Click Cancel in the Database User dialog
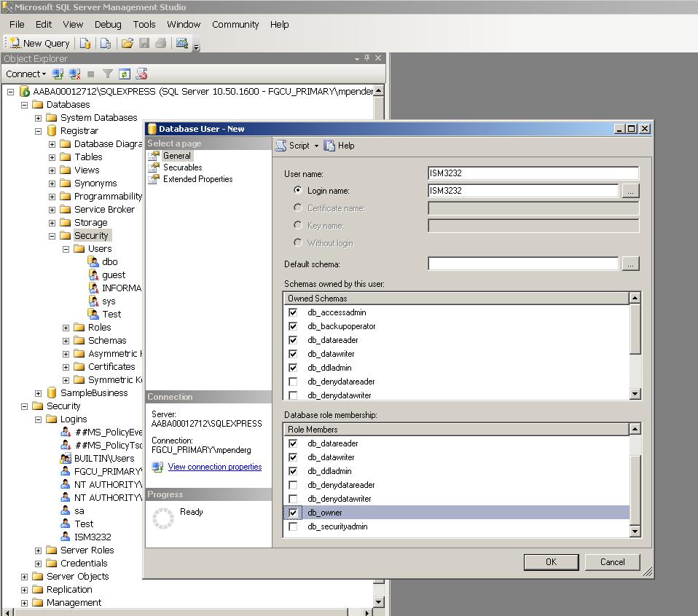The width and height of the screenshot is (698, 616). click(613, 561)
